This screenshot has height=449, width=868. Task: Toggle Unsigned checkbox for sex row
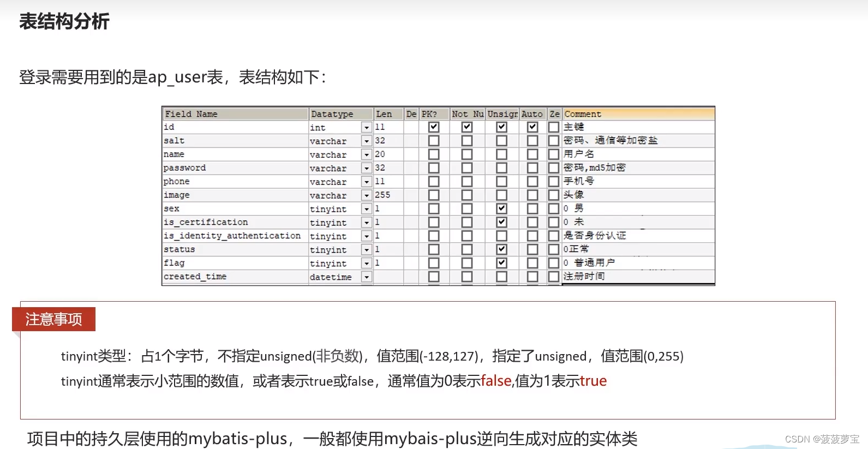502,208
